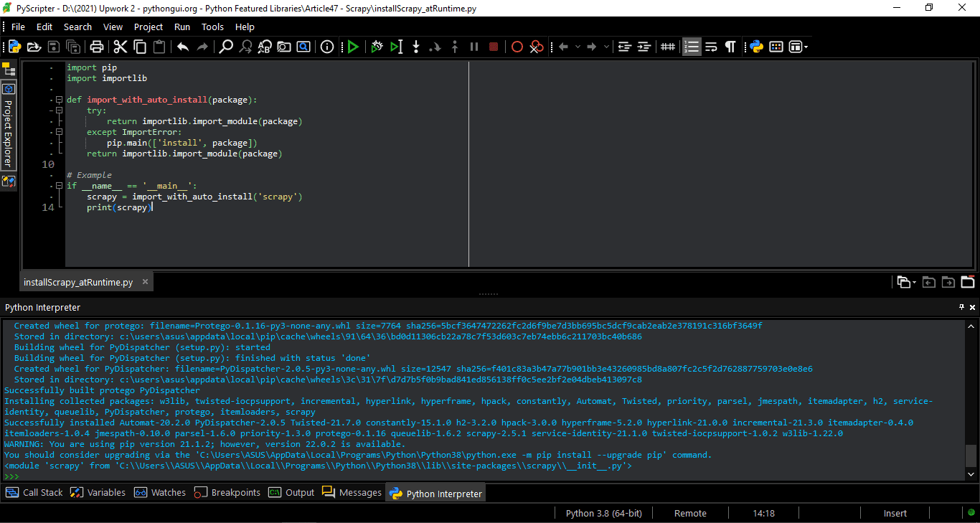Switch to the Breakpoints tab
This screenshot has height=523, width=980.
tap(227, 492)
